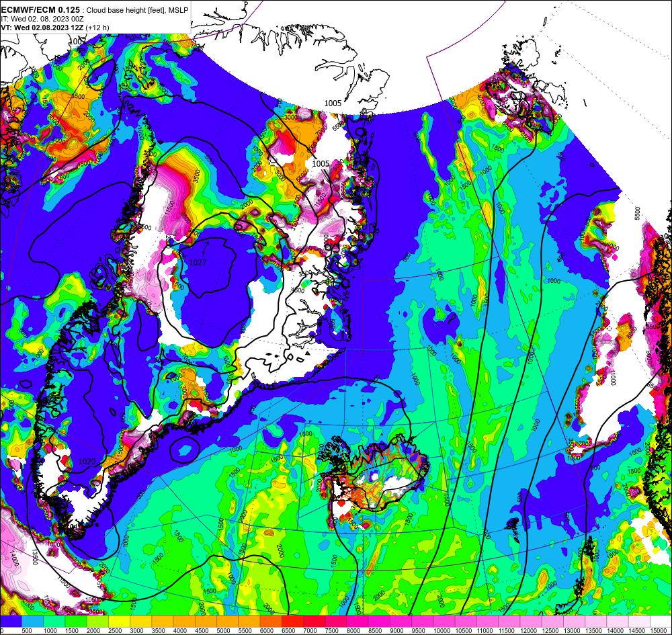Select the '6500' legend scale label

point(289,631)
